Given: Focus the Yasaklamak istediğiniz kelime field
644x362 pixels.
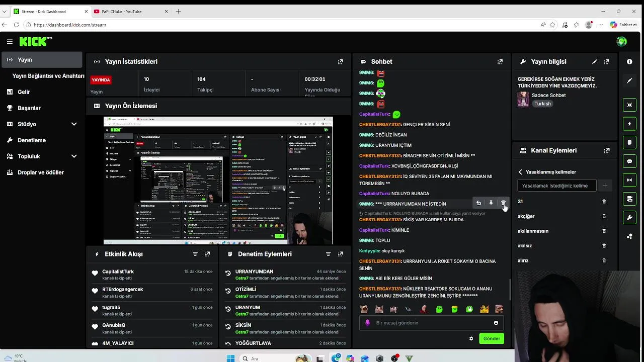Looking at the screenshot, I should point(557,186).
